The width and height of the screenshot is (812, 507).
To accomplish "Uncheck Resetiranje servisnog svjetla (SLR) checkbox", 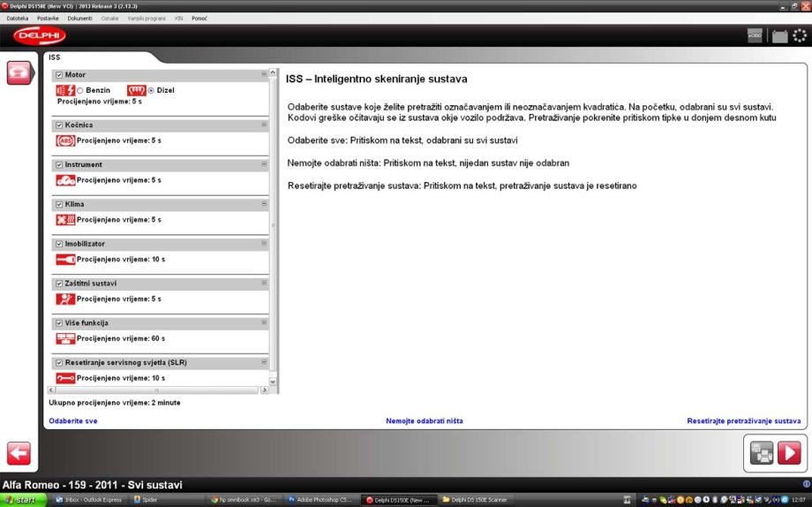I will (x=59, y=363).
